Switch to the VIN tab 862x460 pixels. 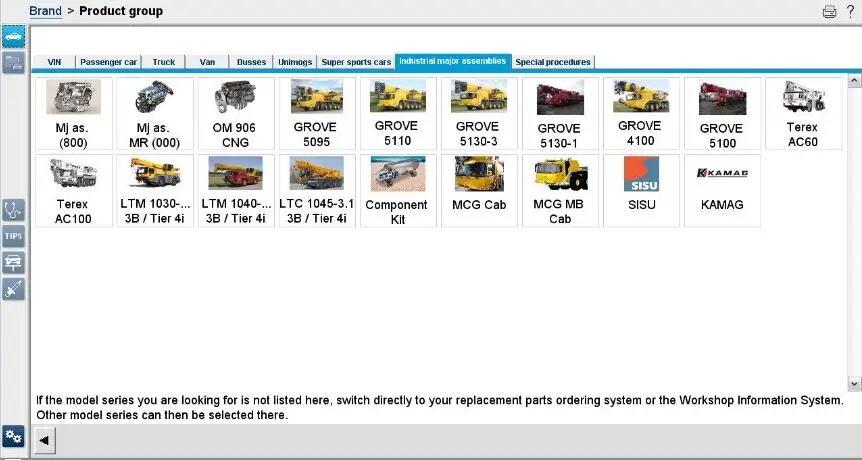pyautogui.click(x=54, y=62)
